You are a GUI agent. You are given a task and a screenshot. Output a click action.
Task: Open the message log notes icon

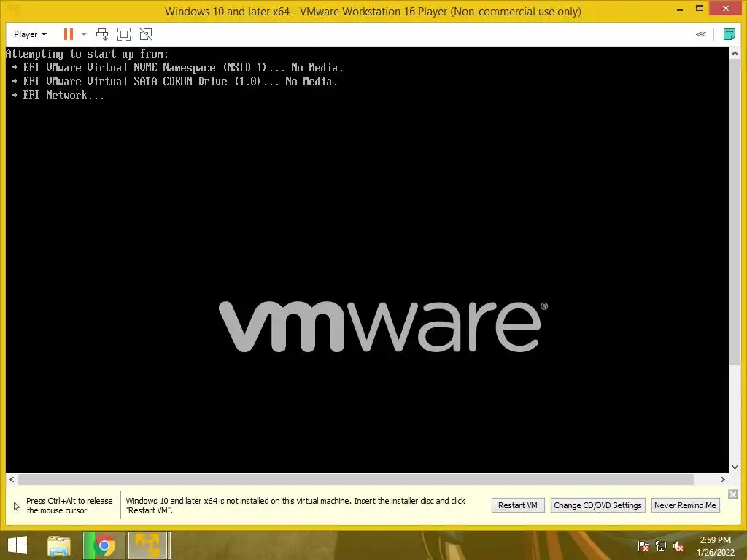point(729,34)
